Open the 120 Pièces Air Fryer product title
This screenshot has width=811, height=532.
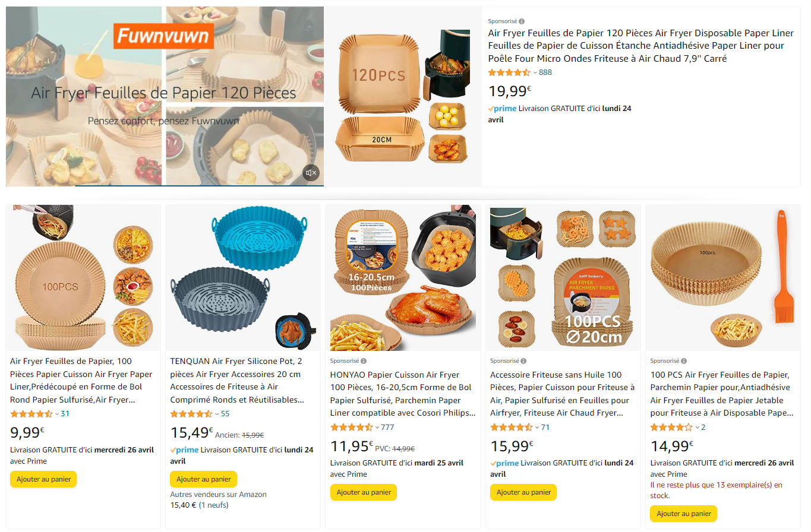[636, 46]
